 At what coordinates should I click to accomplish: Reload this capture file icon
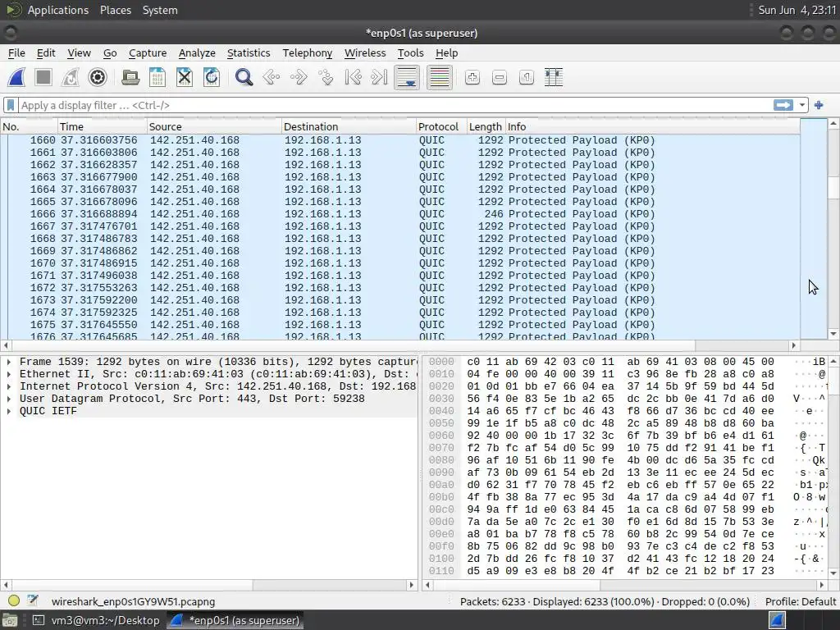click(x=212, y=77)
